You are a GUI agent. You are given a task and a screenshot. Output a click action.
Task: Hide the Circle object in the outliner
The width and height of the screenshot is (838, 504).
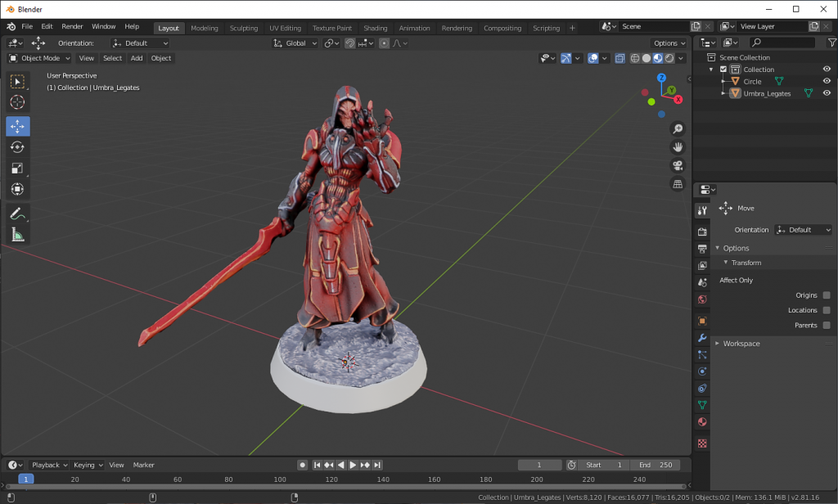pos(826,81)
